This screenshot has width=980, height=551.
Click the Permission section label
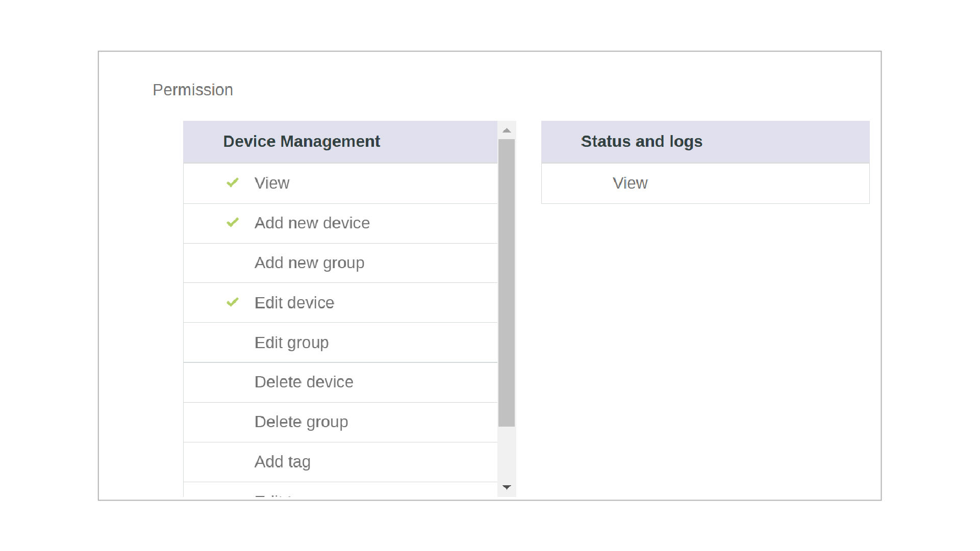tap(193, 90)
